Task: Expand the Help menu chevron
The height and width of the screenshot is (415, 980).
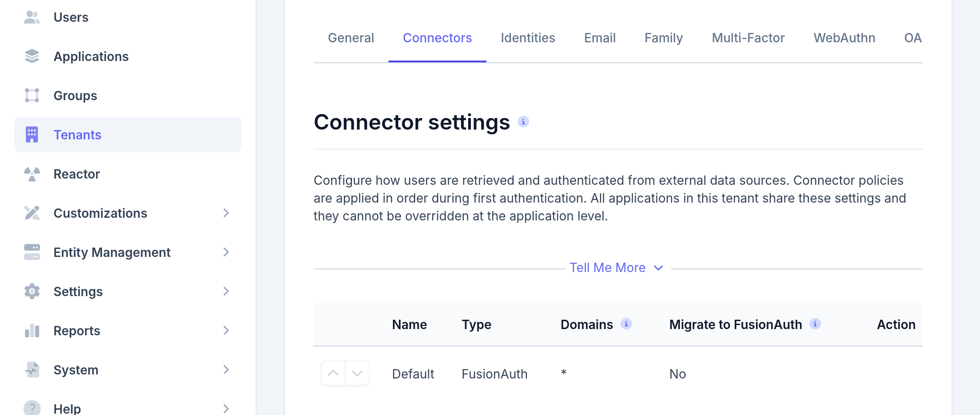Action: pyautogui.click(x=226, y=408)
